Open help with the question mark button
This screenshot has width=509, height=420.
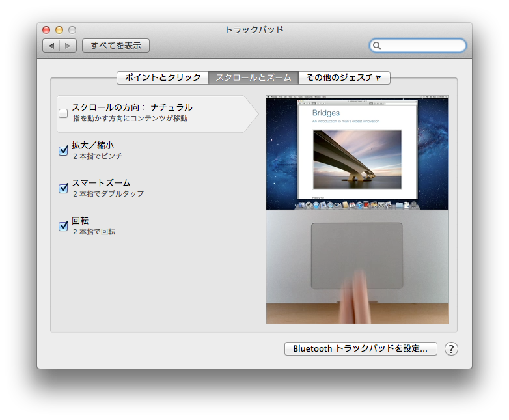tap(451, 348)
